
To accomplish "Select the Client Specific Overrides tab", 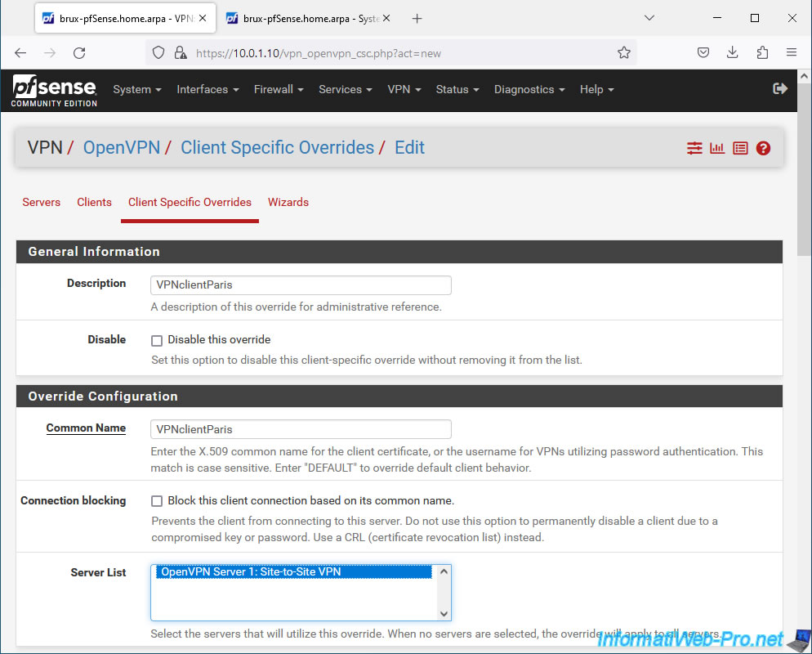I will (190, 202).
